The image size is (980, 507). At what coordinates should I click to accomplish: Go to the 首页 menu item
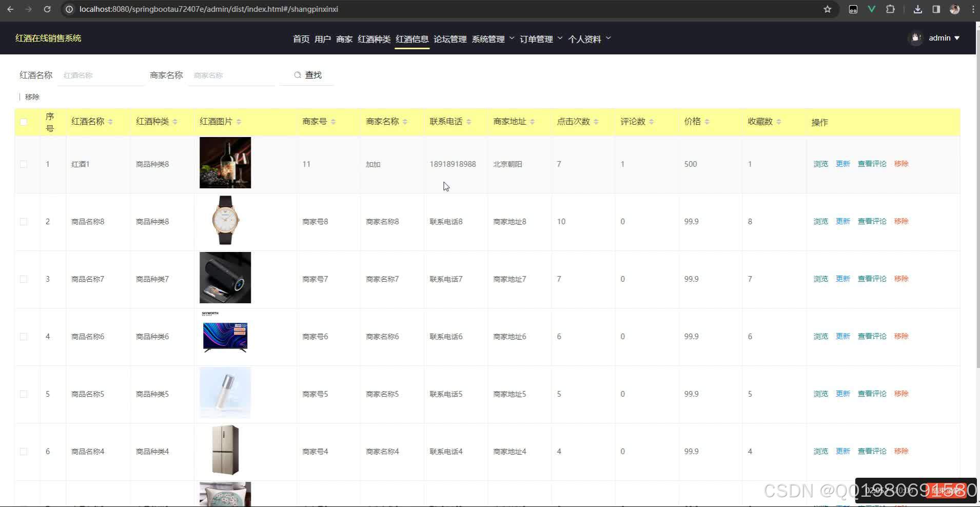(301, 39)
